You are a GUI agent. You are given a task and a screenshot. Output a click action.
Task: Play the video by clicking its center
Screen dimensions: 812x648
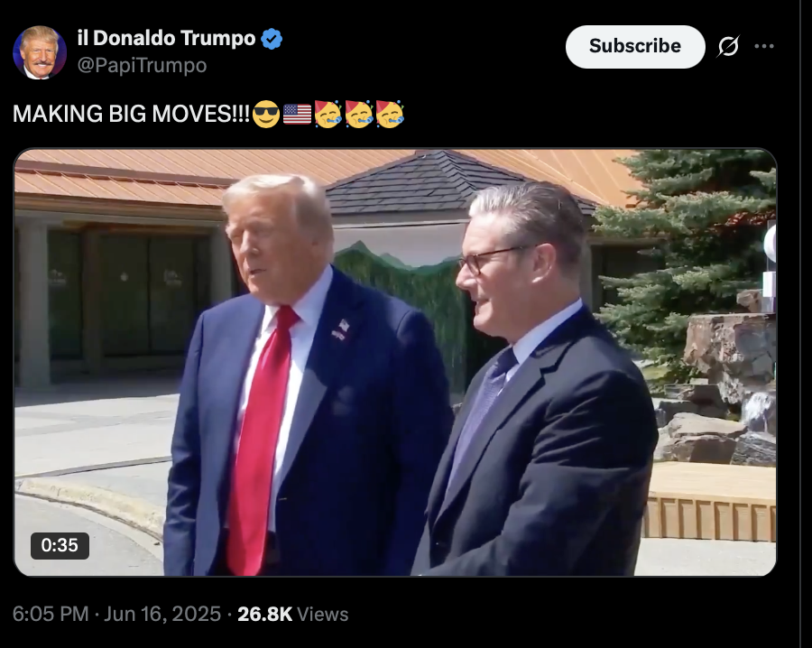point(395,362)
